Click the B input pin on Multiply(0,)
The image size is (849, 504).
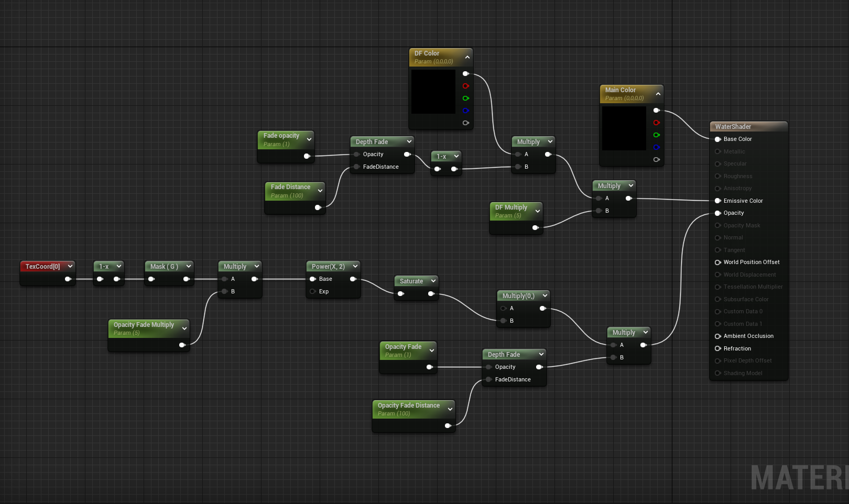click(x=503, y=321)
